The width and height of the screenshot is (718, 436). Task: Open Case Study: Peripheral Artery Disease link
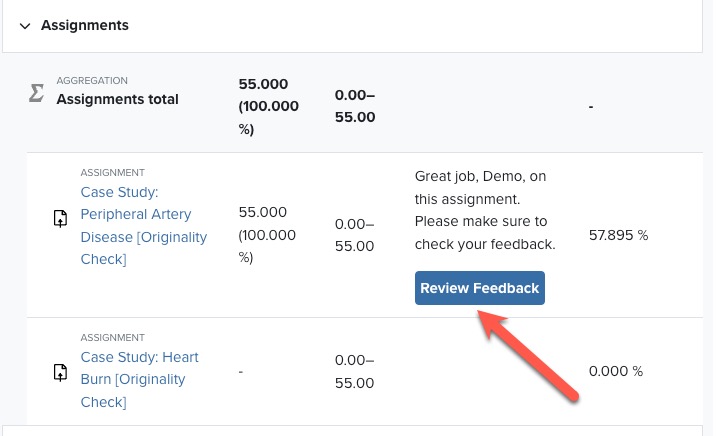pos(144,225)
